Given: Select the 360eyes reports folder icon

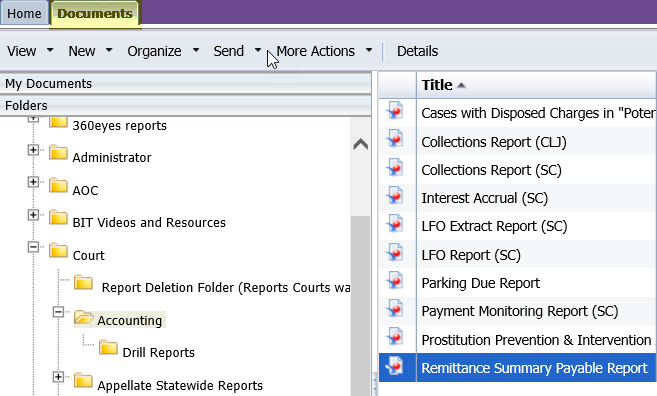Looking at the screenshot, I should (58, 122).
